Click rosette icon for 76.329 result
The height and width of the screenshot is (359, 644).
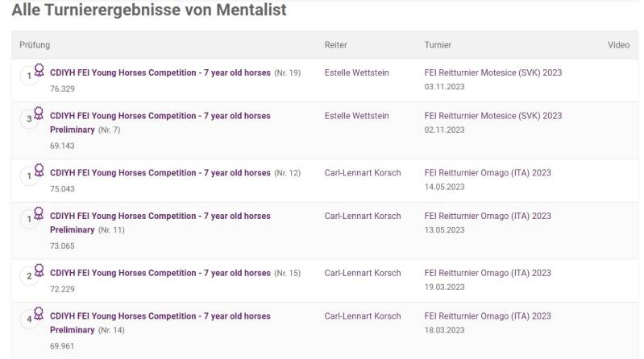(x=38, y=72)
